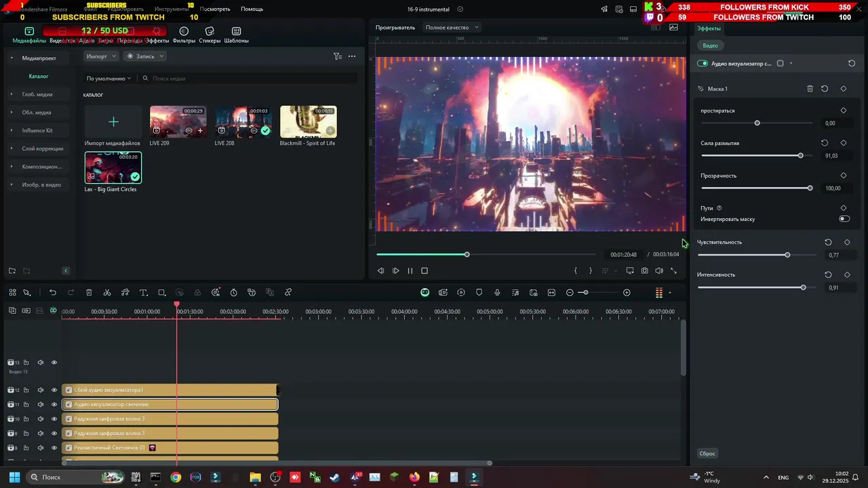Toggle Инвертировать маску switch

844,219
